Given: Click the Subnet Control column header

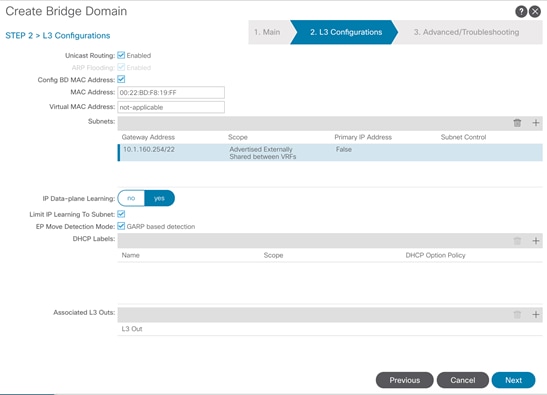Looking at the screenshot, I should (x=463, y=137).
